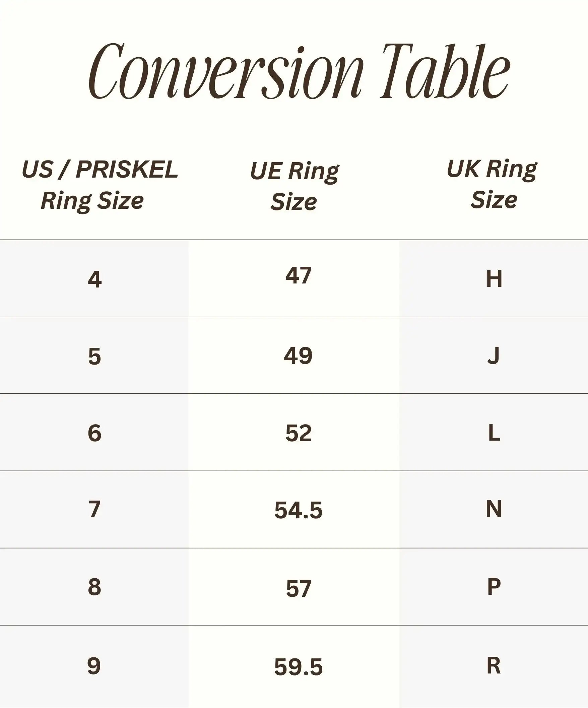Choose UE ring size 52

pyautogui.click(x=299, y=433)
